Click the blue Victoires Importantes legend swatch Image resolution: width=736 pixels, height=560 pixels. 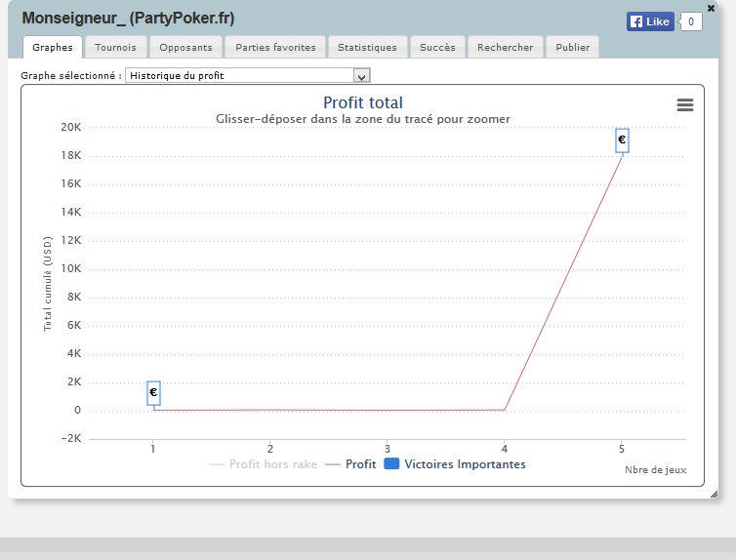391,463
